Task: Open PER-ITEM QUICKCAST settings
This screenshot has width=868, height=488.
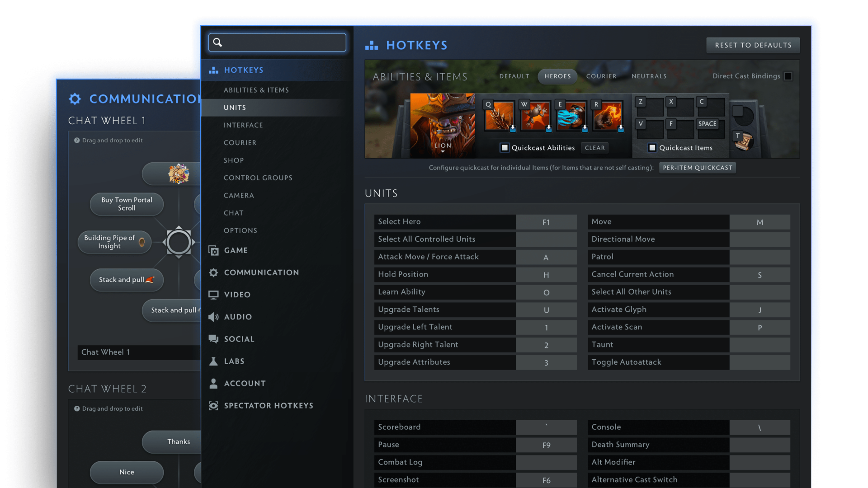Action: 698,168
